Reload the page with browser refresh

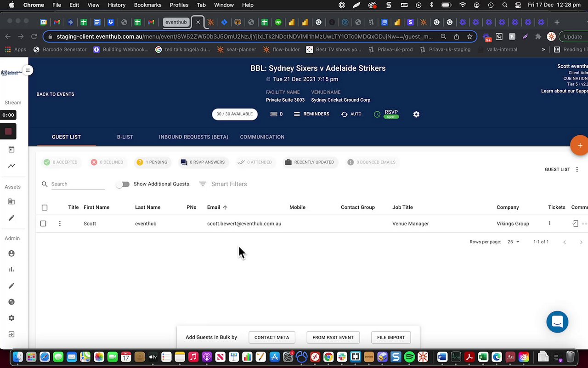[x=34, y=36]
